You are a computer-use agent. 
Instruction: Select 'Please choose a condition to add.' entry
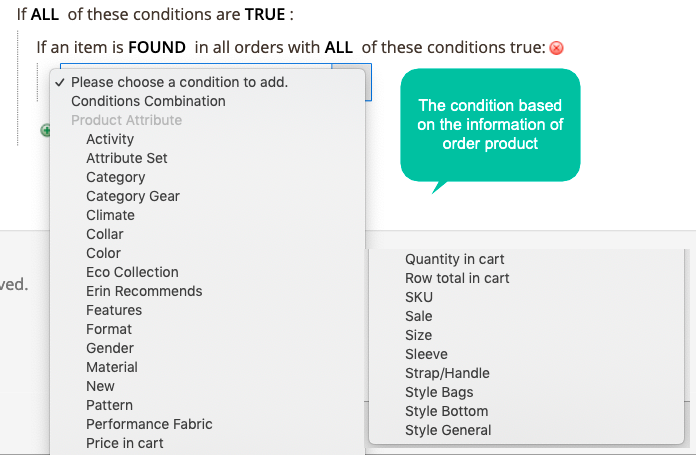click(179, 82)
